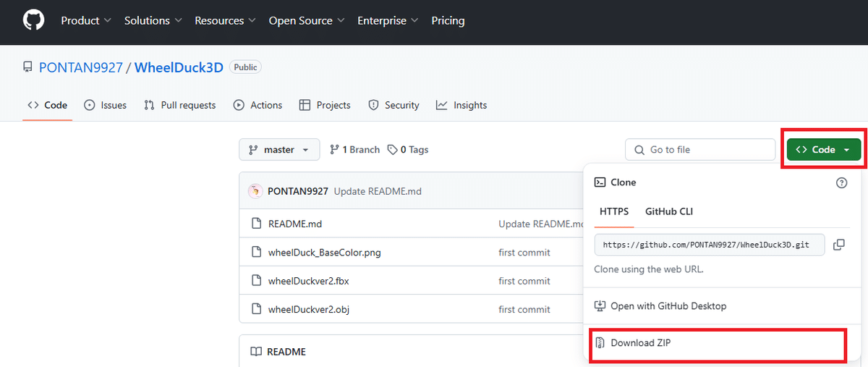Switch to the Issues tab

point(106,105)
